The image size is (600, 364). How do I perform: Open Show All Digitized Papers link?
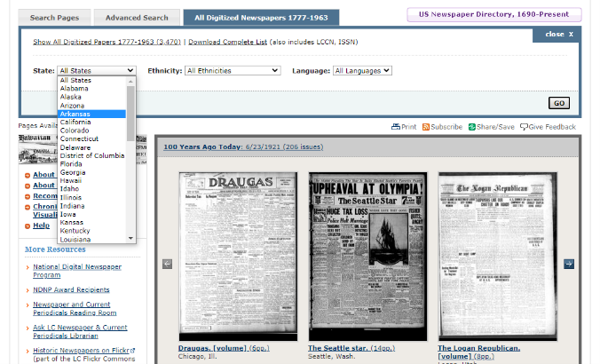coord(107,42)
